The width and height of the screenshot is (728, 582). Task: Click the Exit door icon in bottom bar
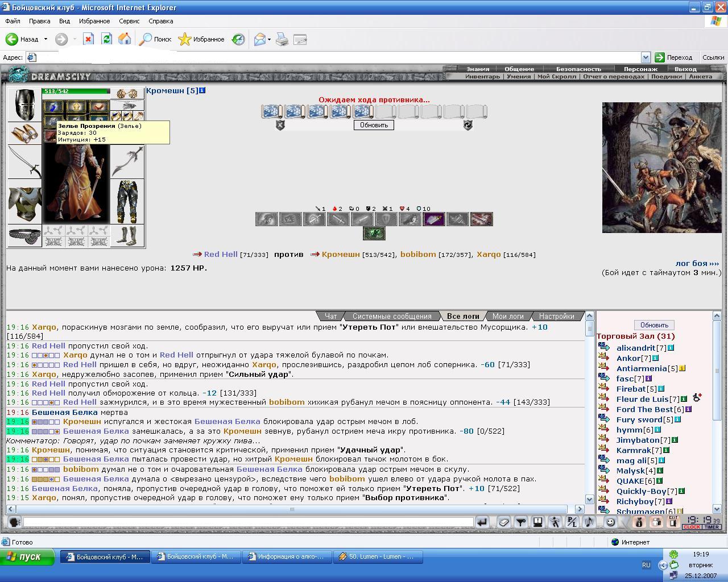point(673,522)
